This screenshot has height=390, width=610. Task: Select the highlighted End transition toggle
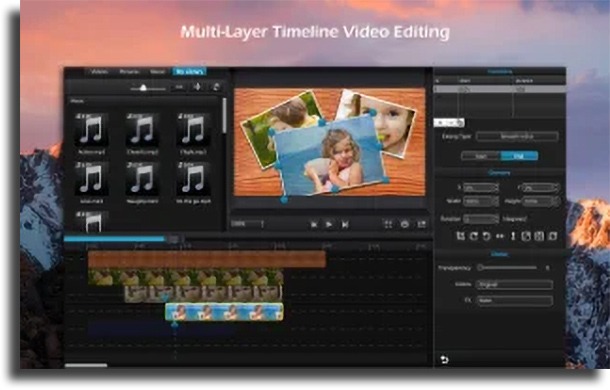click(519, 156)
